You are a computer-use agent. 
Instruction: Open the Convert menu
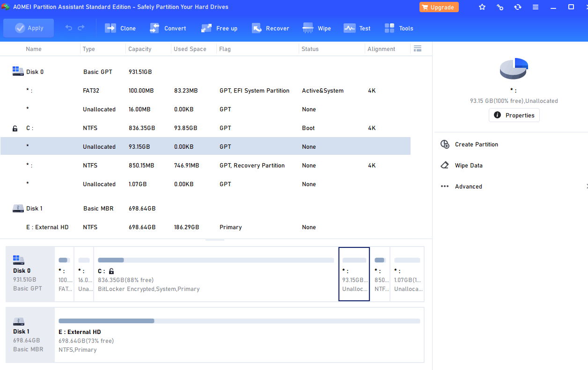click(168, 28)
